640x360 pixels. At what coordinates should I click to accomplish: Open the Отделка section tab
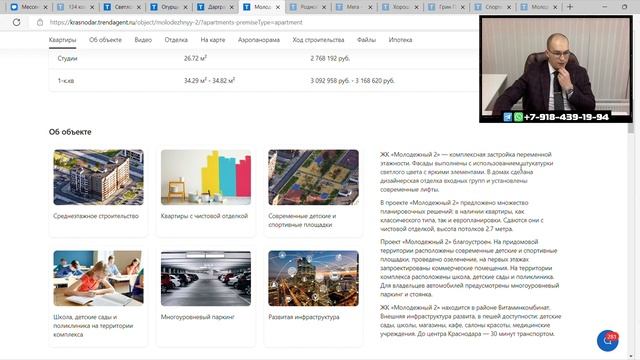(x=176, y=40)
